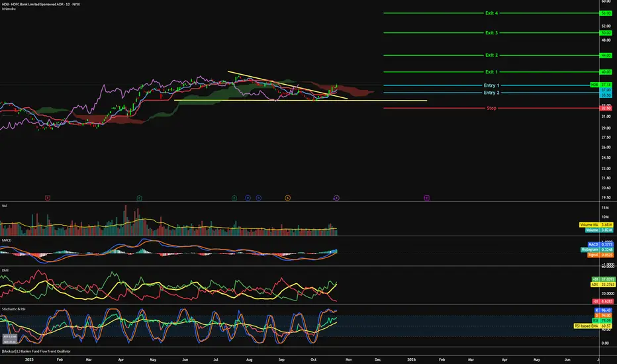Click the 2026 label on time axis

coord(412,359)
